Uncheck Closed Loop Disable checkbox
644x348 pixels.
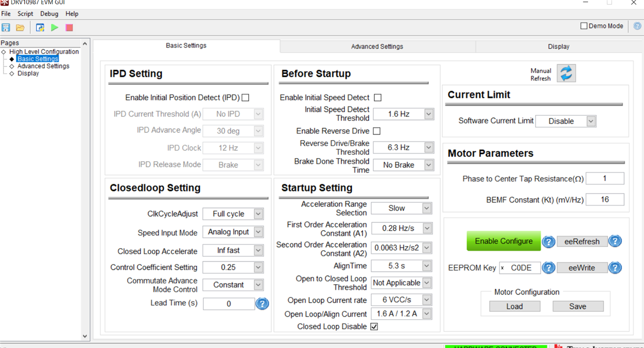(374, 327)
